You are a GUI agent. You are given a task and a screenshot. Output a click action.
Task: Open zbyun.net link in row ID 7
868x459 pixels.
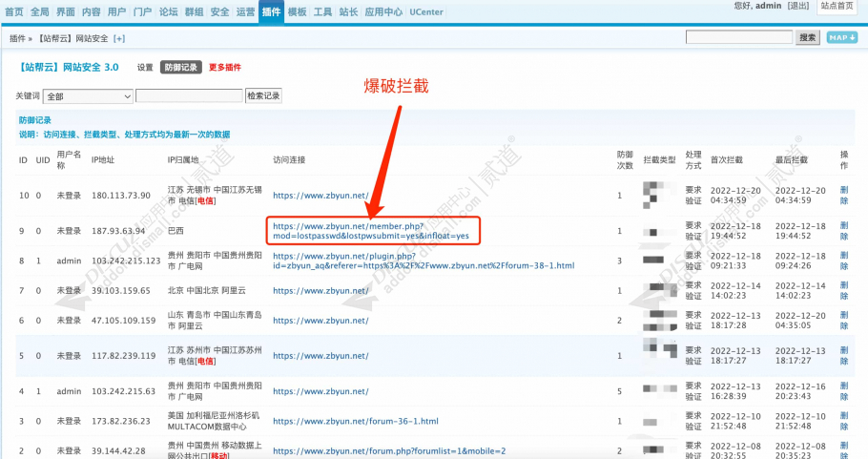(x=320, y=291)
